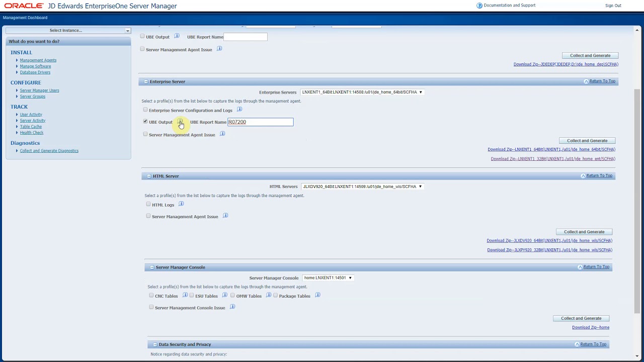Open Database Drivers in sidebar
Image resolution: width=644 pixels, height=362 pixels.
click(x=35, y=72)
